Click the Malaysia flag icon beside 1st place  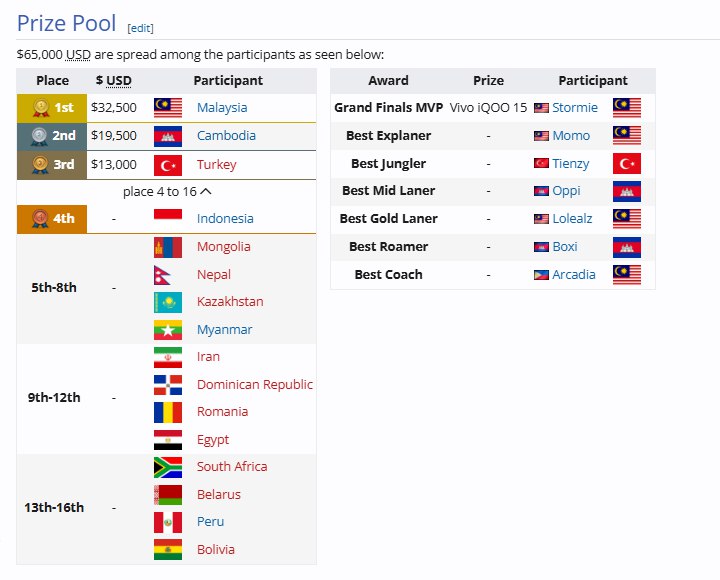click(167, 107)
